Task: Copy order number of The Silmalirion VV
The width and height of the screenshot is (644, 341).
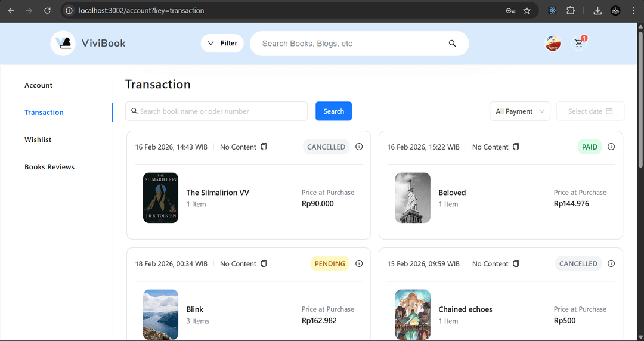Action: click(x=264, y=147)
